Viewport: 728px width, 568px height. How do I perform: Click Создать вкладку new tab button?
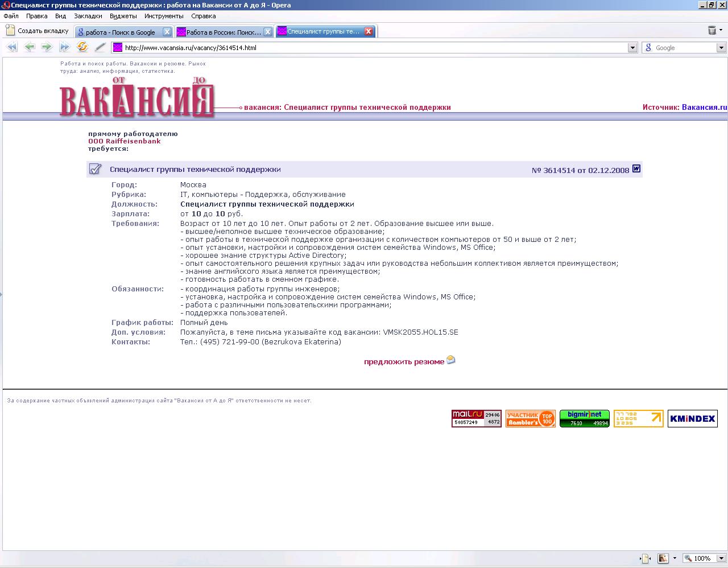[38, 31]
